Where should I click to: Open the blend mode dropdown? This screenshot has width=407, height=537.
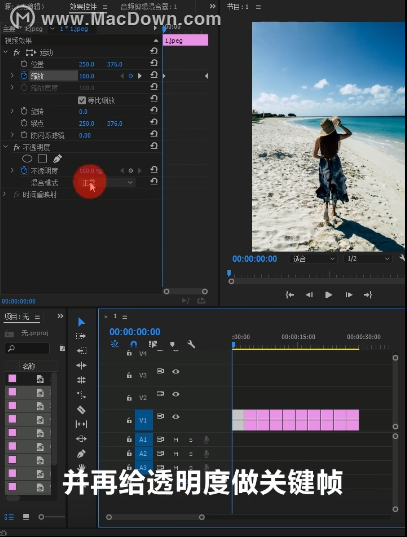tap(107, 183)
